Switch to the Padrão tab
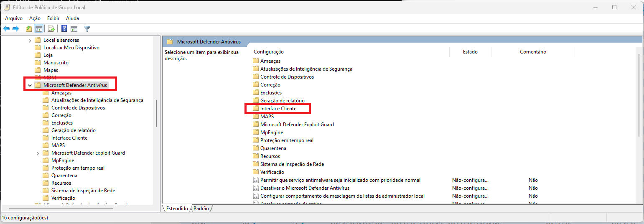The width and height of the screenshot is (644, 224). [201, 208]
